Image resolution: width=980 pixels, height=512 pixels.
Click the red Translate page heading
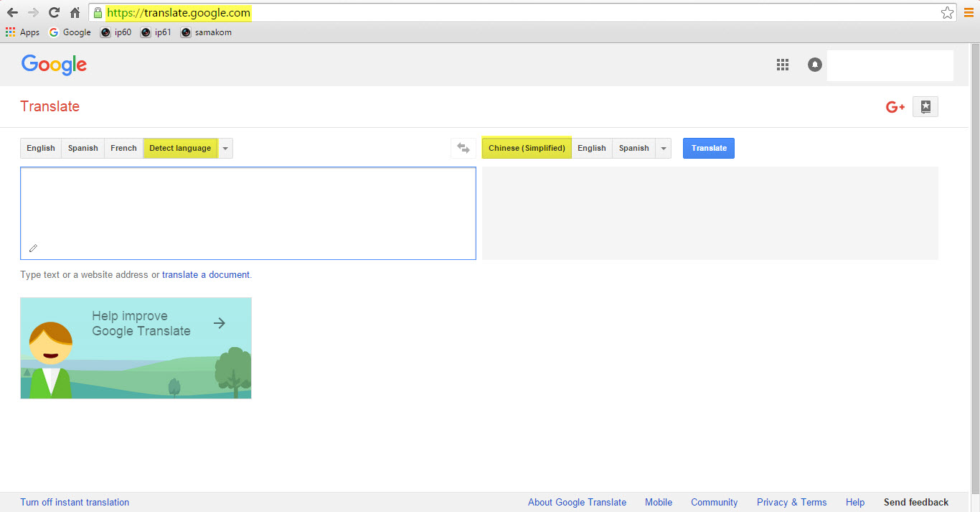coord(50,106)
